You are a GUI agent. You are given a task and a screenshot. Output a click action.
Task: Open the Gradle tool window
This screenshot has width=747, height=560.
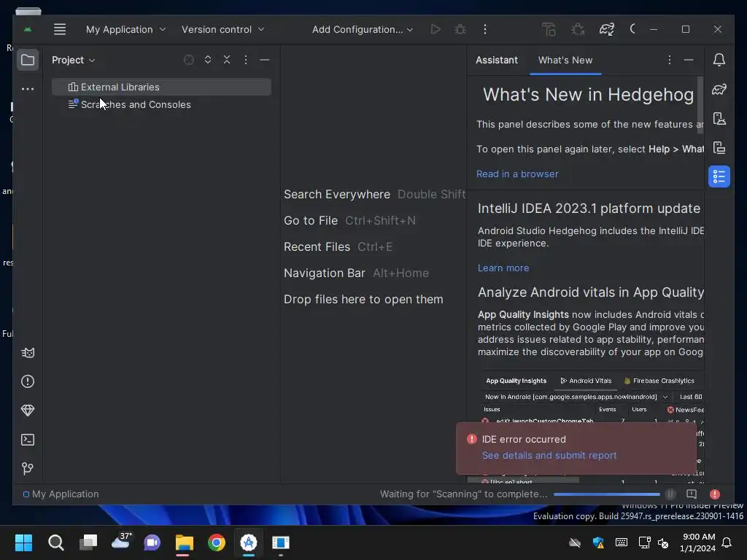[719, 89]
